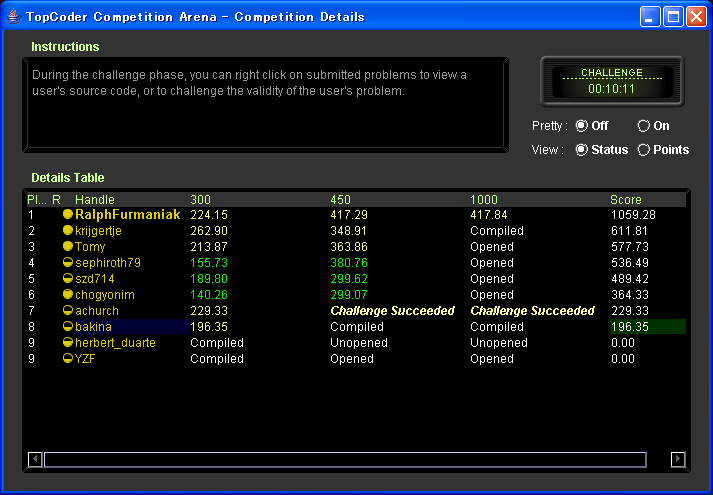Sort by the Handle column header

click(x=95, y=200)
